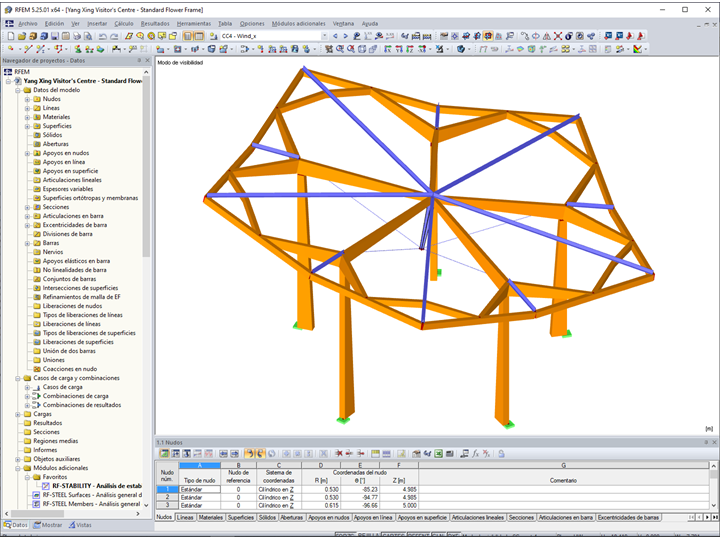
Task: Switch to Mostrar navigator tab
Action: coord(48,525)
